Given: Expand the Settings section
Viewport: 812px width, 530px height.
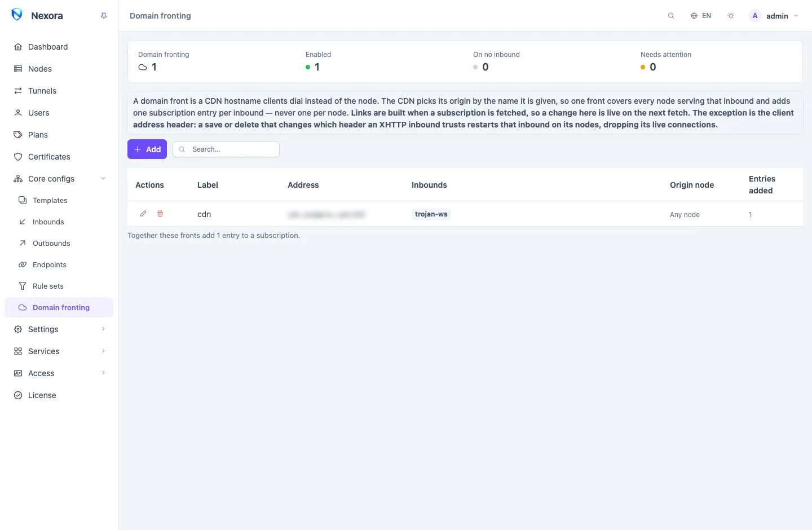Looking at the screenshot, I should coord(59,329).
